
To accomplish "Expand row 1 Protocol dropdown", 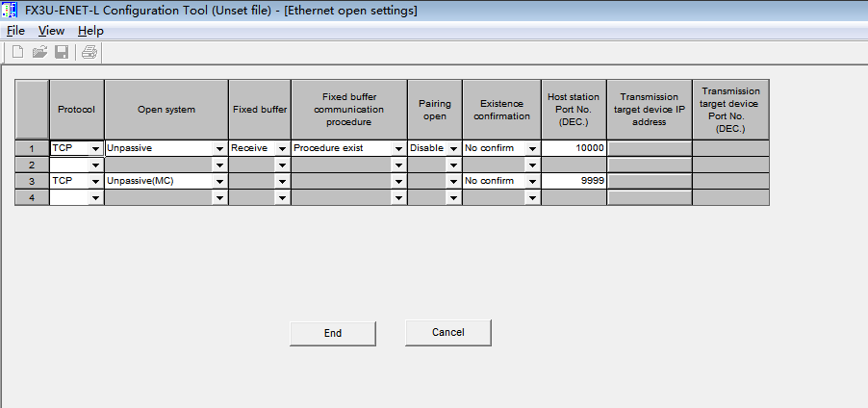I will (x=95, y=149).
